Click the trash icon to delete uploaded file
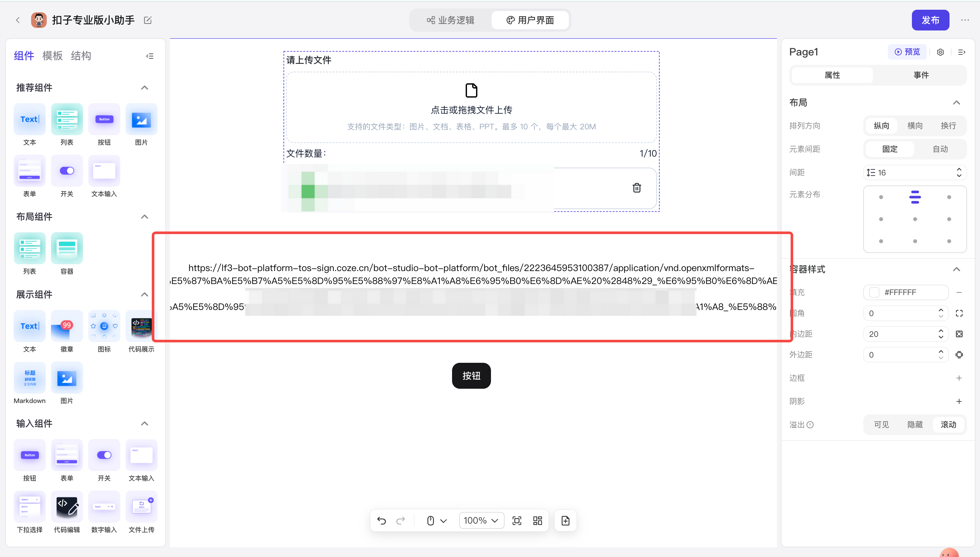This screenshot has height=557, width=980. tap(637, 188)
